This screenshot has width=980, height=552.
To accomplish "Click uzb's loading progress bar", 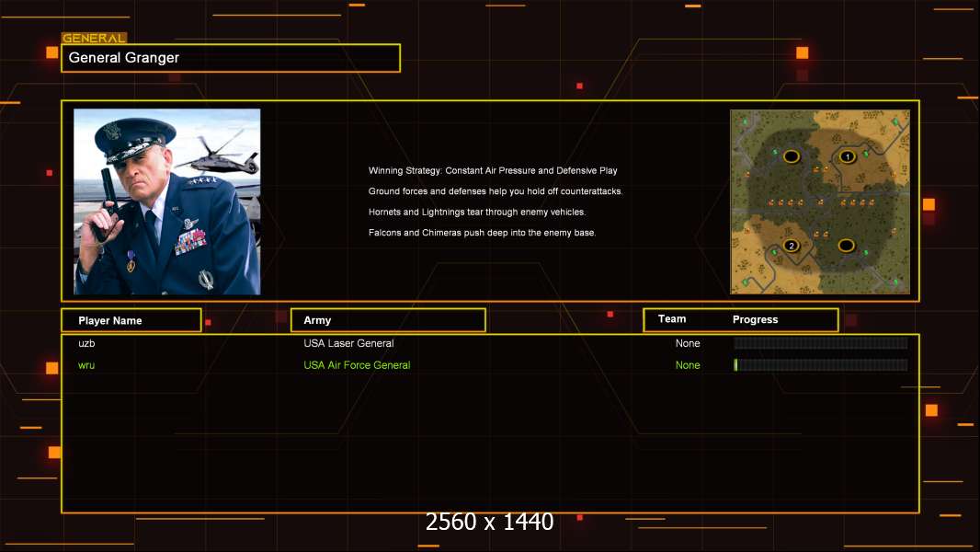I will [821, 342].
